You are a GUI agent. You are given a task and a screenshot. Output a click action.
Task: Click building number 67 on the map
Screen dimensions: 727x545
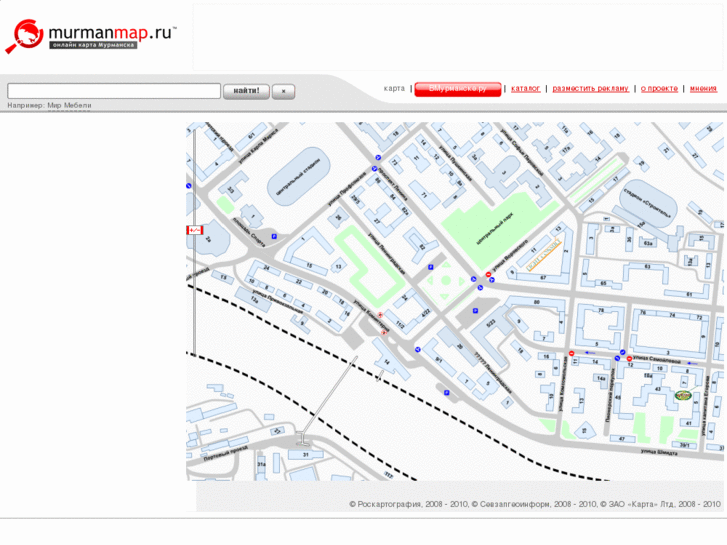pos(543,278)
